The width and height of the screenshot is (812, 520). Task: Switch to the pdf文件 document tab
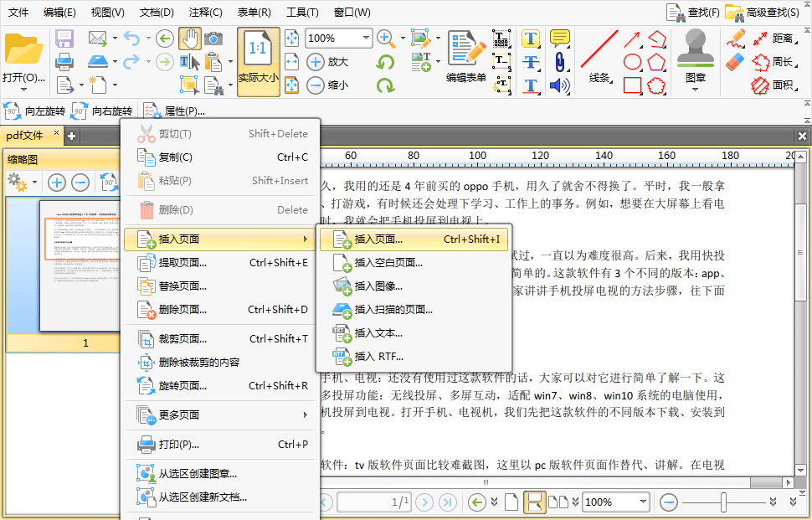click(32, 135)
